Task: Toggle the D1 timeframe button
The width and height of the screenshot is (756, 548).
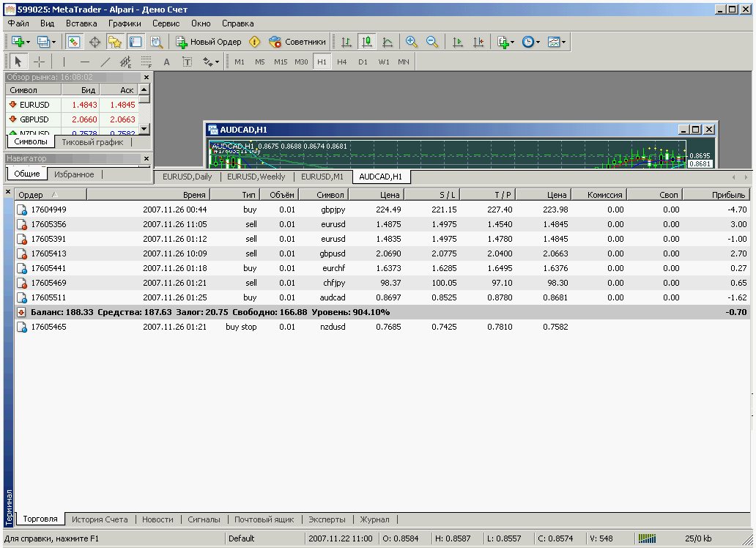Action: point(363,62)
